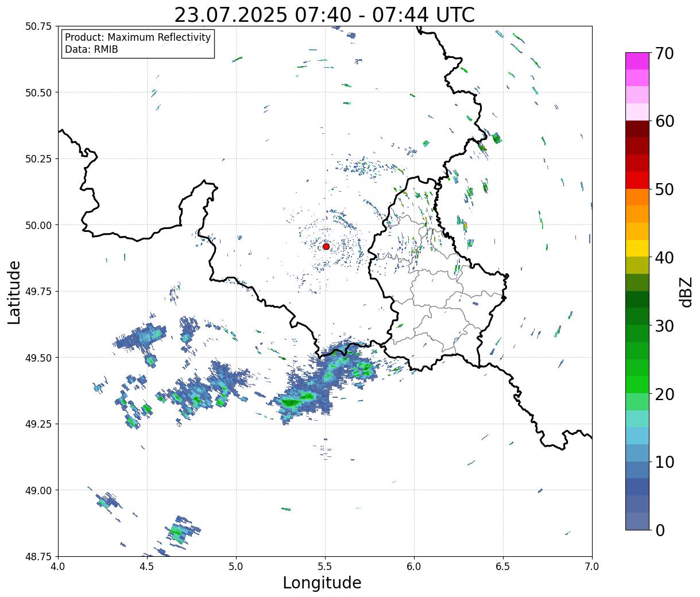Click the bright green swatch just above 20 dBZ
Viewport: 700px width, 597px height.
637,385
